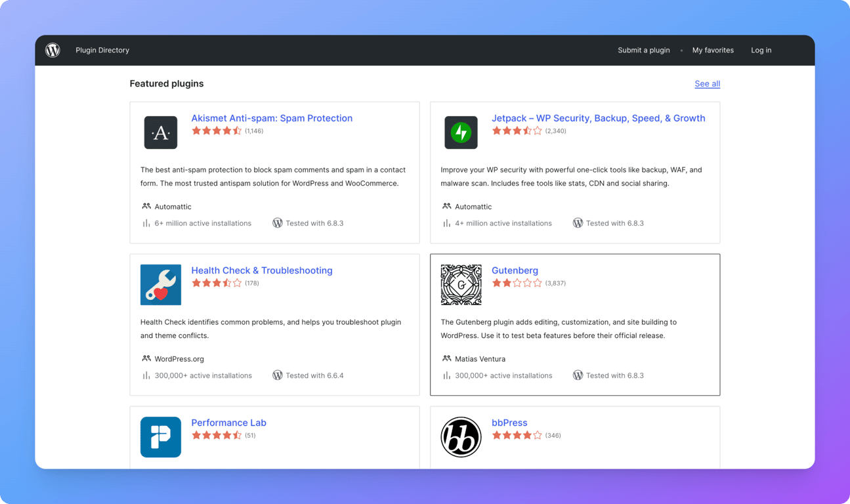This screenshot has height=504, width=850.
Task: Click the Matias Ventura author name
Action: click(480, 359)
